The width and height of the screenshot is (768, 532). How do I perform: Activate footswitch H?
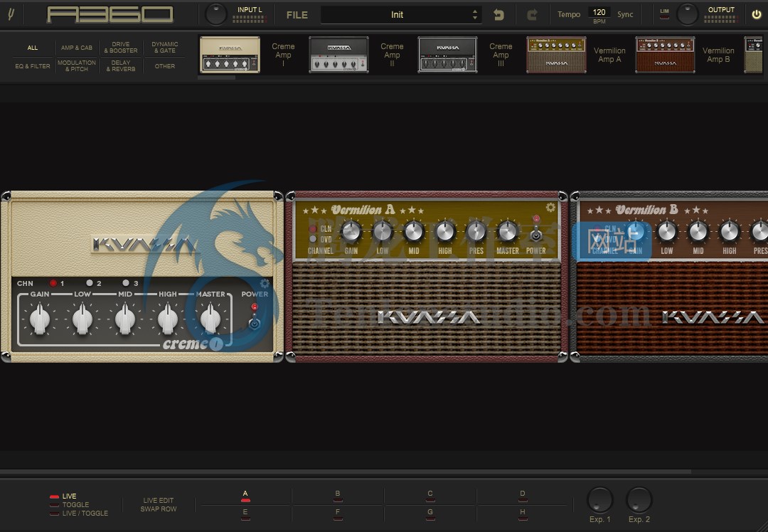pos(522,514)
